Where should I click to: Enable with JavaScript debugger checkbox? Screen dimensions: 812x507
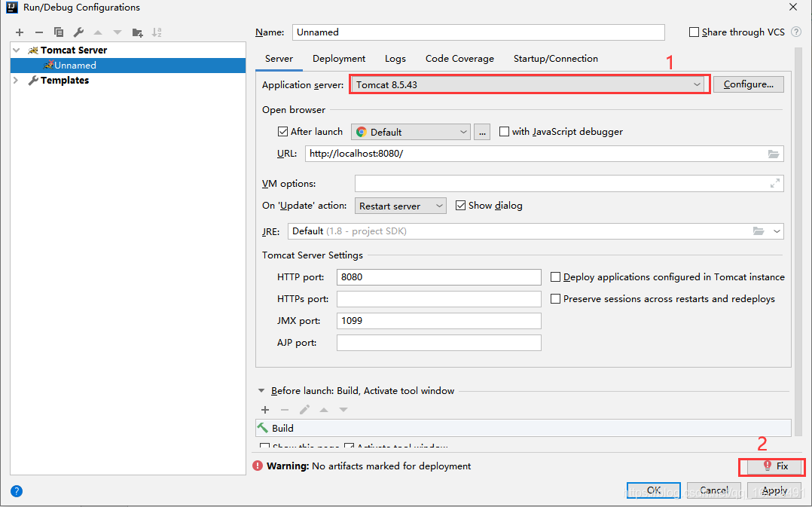tap(504, 132)
